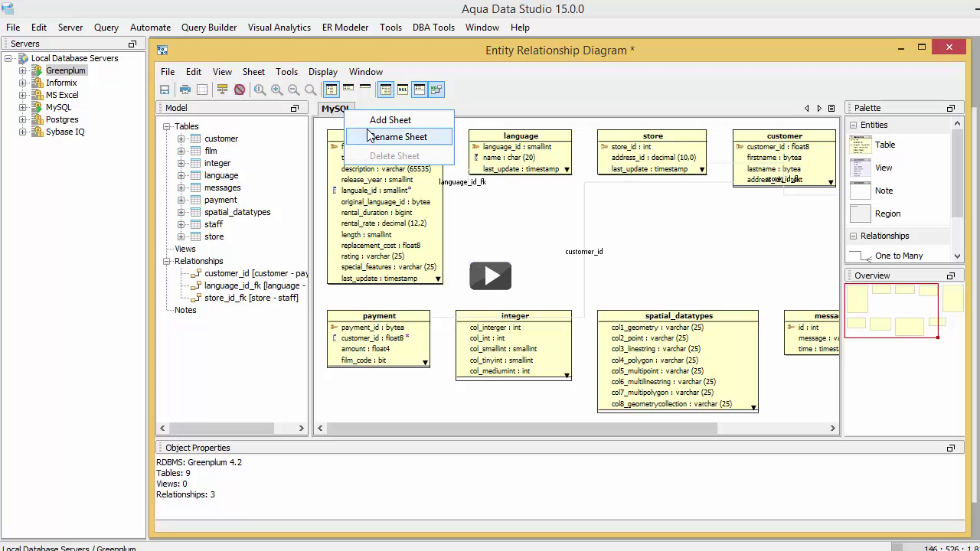Click the zoom out magnifier icon

coord(294,90)
